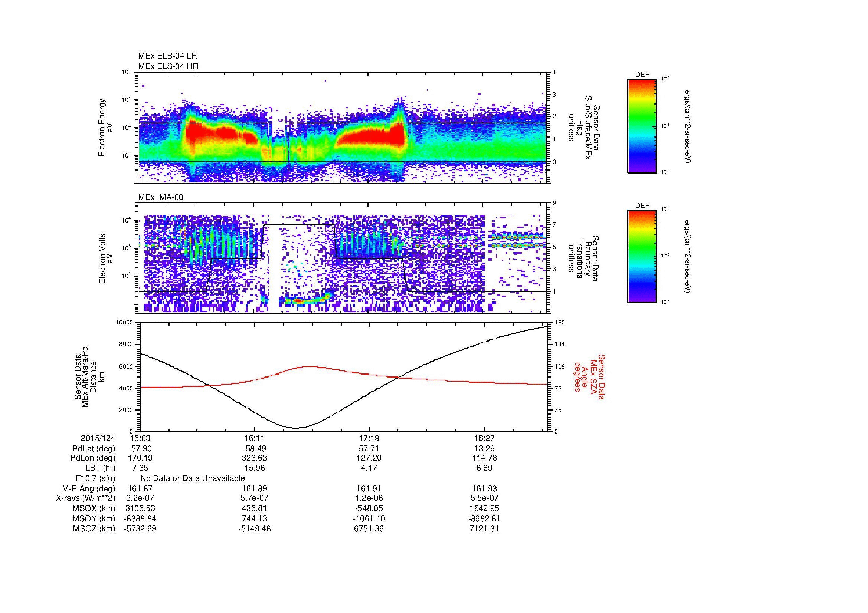The width and height of the screenshot is (868, 613).
Task: Click the 'Electron Energy eV' axis label
Action: click(x=105, y=128)
